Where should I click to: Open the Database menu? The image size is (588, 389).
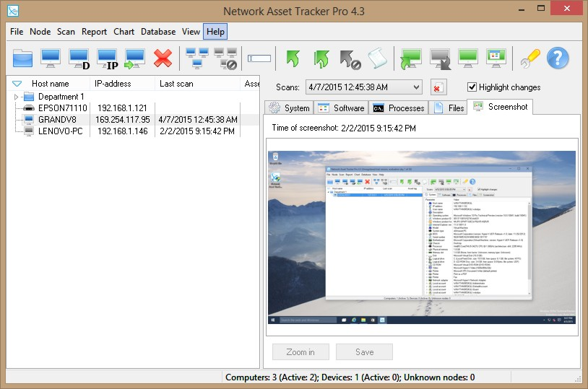tap(158, 32)
